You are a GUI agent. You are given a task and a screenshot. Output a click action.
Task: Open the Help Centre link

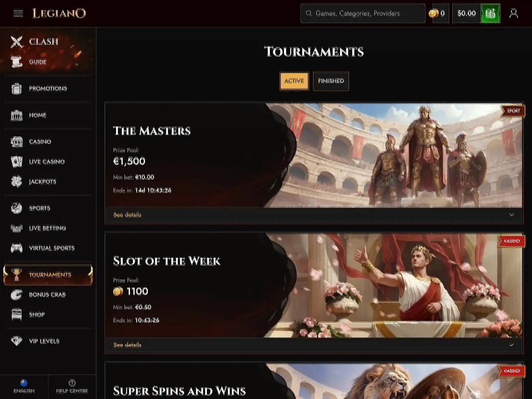(x=72, y=387)
